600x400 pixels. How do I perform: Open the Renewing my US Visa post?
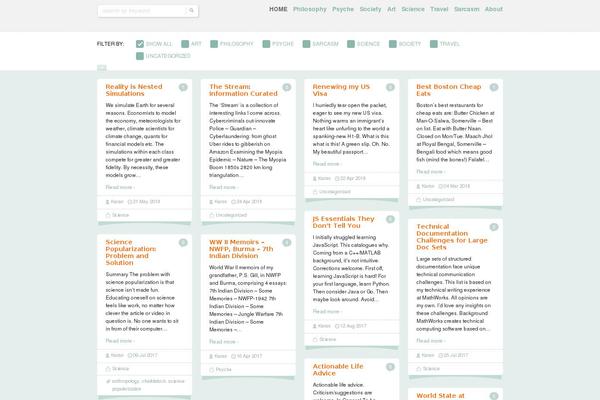[341, 90]
